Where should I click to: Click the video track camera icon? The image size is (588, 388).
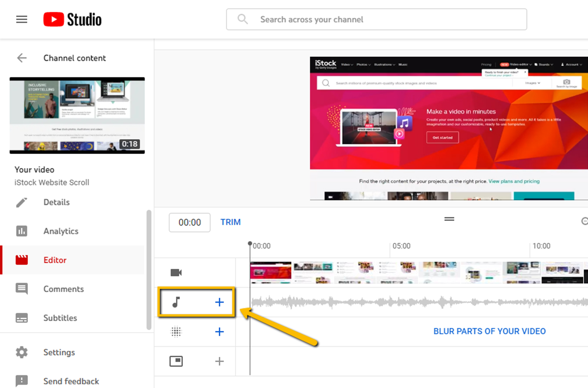tap(176, 273)
